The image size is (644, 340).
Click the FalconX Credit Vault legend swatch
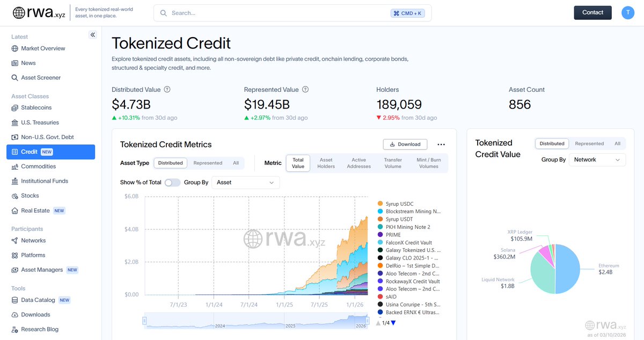[380, 243]
